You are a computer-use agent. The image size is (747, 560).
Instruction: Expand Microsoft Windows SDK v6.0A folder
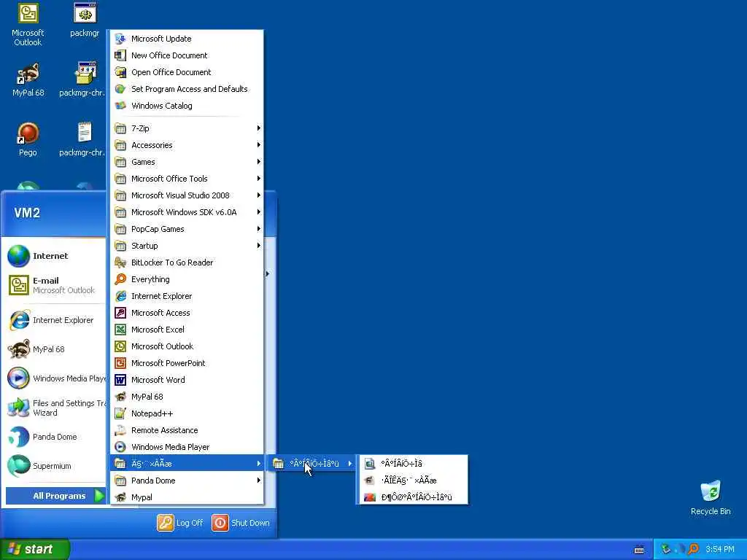point(187,212)
